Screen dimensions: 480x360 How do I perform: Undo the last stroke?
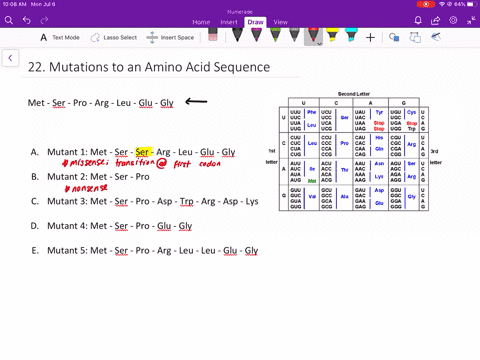(x=27, y=20)
